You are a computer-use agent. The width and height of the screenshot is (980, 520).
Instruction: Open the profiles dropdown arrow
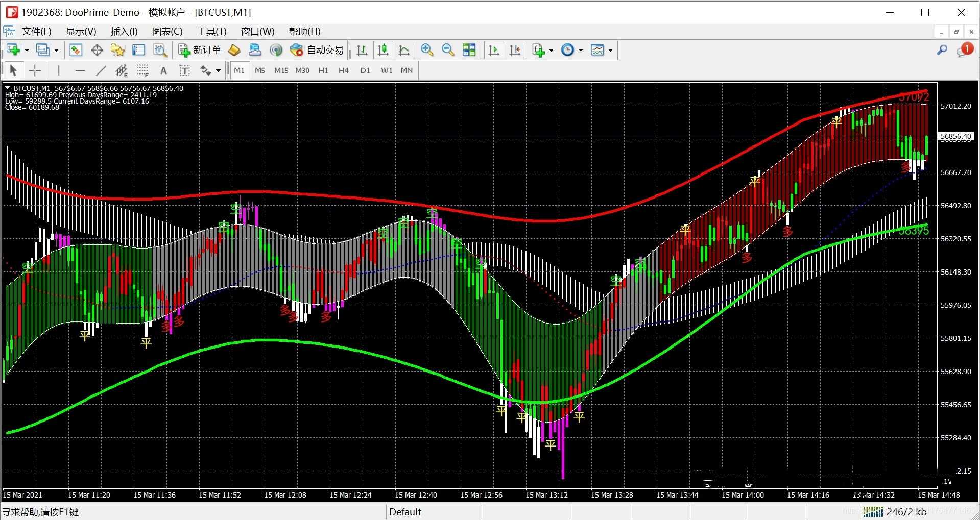point(56,50)
